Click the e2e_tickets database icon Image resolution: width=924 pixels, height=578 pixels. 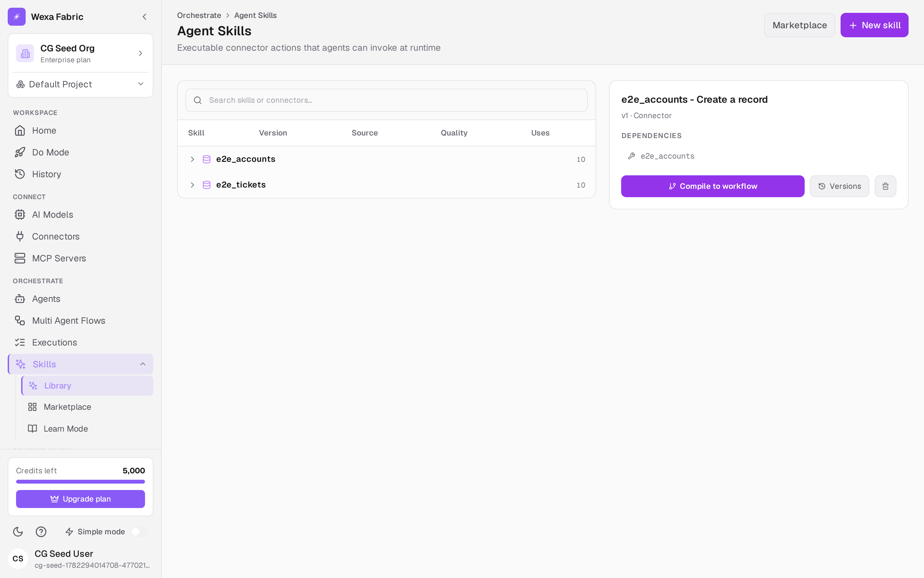pos(207,185)
